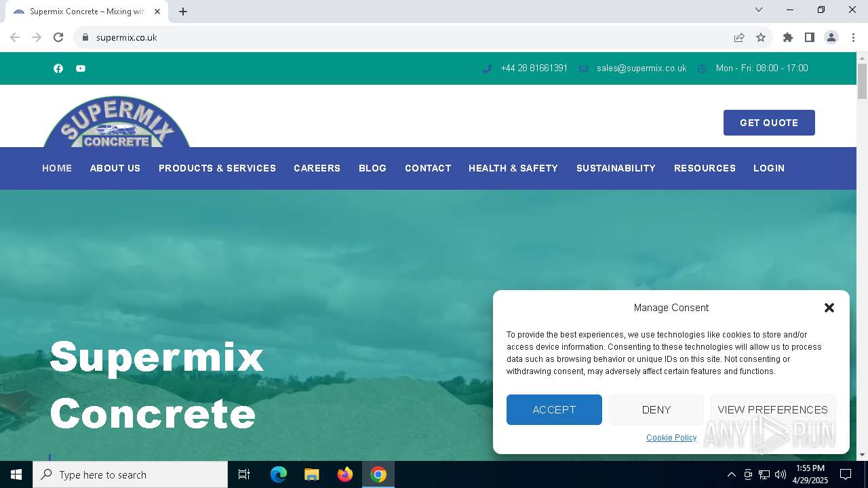Open the Chrome three-dot menu
Screen dimensions: 868x488
[x=853, y=37]
